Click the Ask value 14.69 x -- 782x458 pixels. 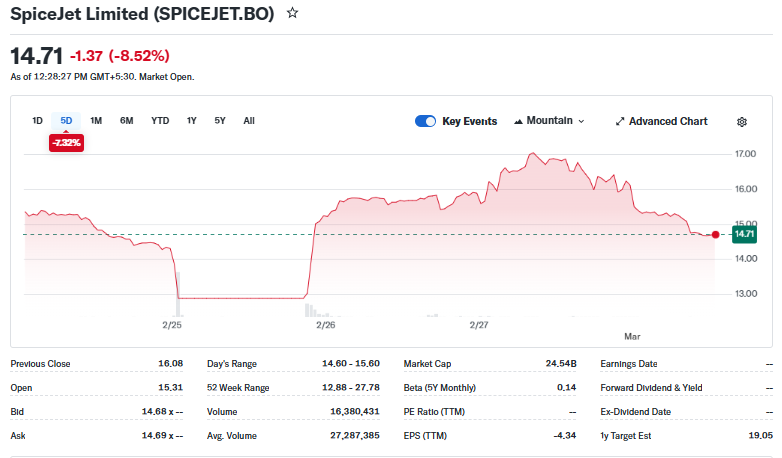tap(162, 436)
